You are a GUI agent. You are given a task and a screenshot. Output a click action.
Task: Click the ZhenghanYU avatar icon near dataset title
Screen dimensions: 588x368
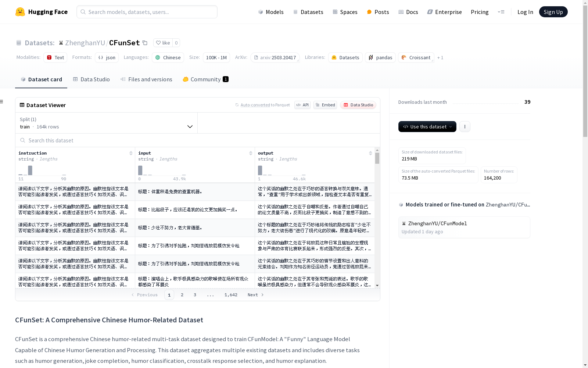pyautogui.click(x=61, y=43)
